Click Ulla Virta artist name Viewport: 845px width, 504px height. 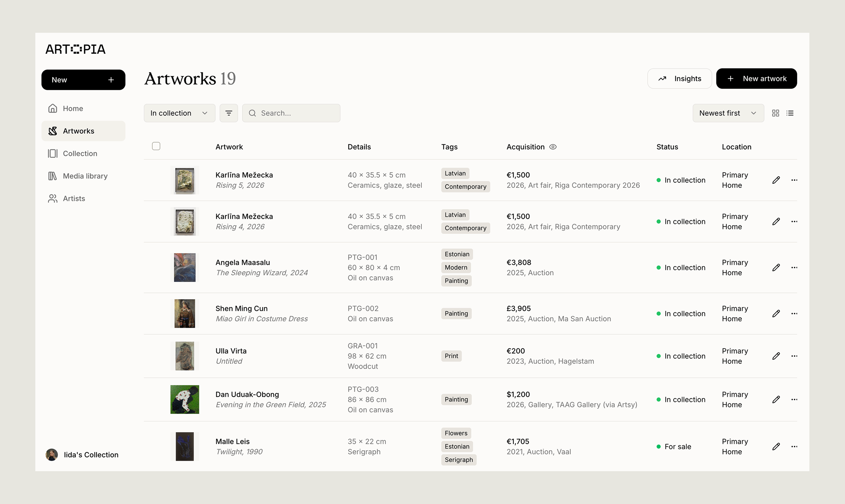point(231,351)
